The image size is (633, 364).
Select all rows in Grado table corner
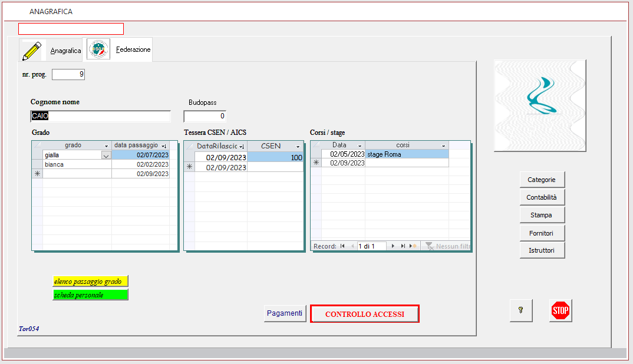37,145
